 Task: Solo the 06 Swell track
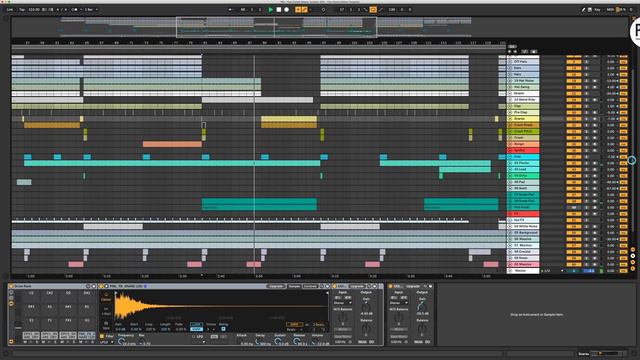click(x=586, y=189)
